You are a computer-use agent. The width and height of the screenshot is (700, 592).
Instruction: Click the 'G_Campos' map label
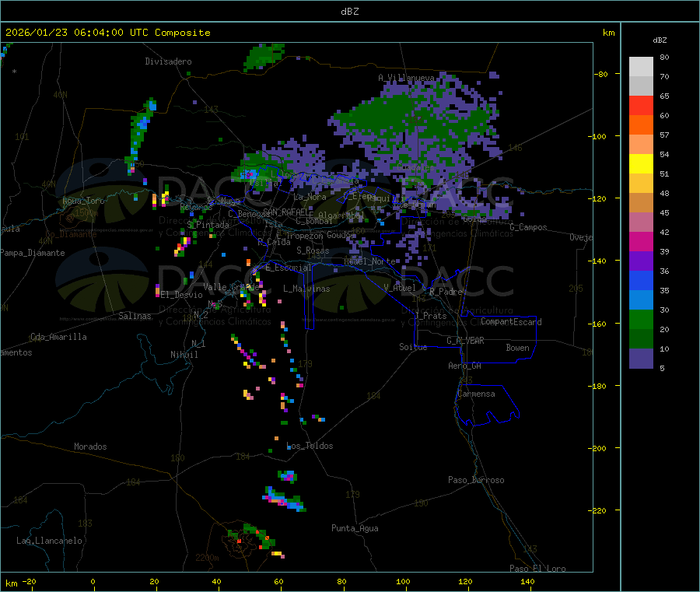[x=529, y=227]
